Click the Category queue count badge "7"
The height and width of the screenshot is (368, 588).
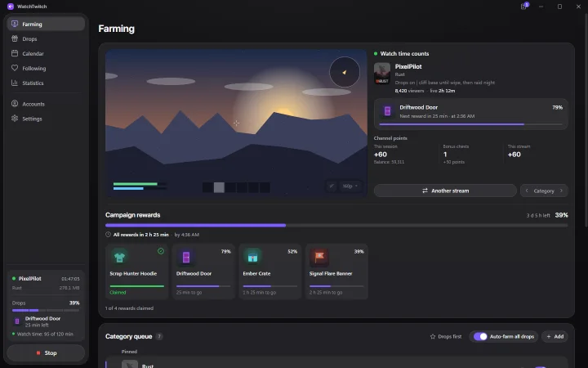click(x=159, y=336)
